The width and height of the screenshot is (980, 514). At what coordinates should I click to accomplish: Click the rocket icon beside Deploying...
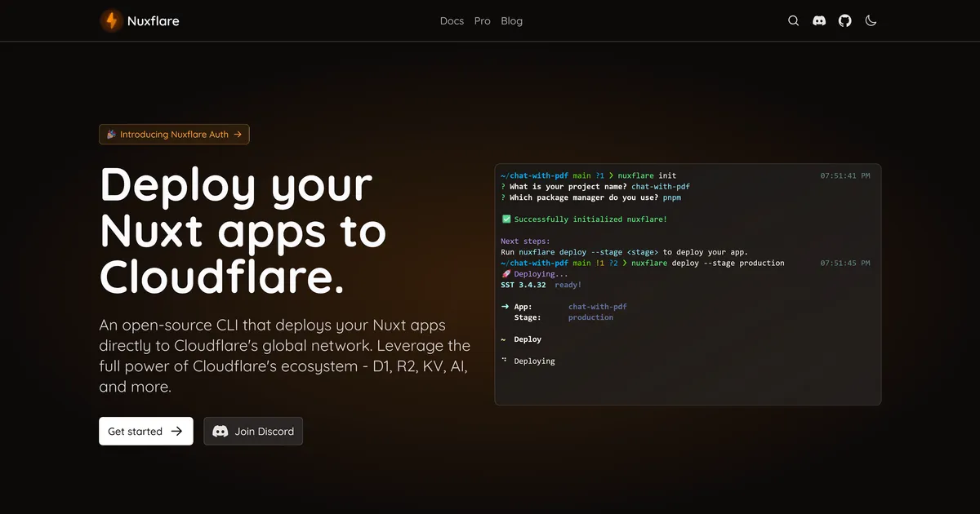(506, 274)
